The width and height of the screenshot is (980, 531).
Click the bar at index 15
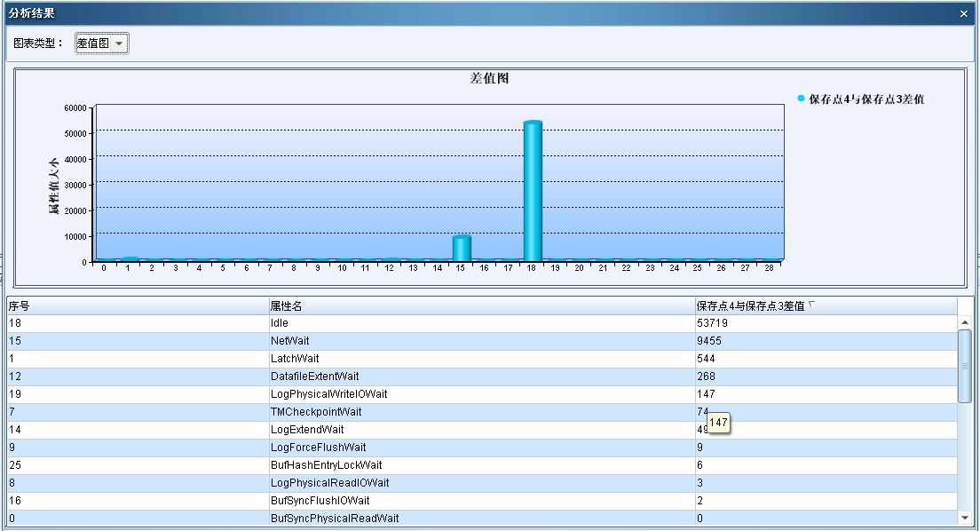[x=462, y=249]
